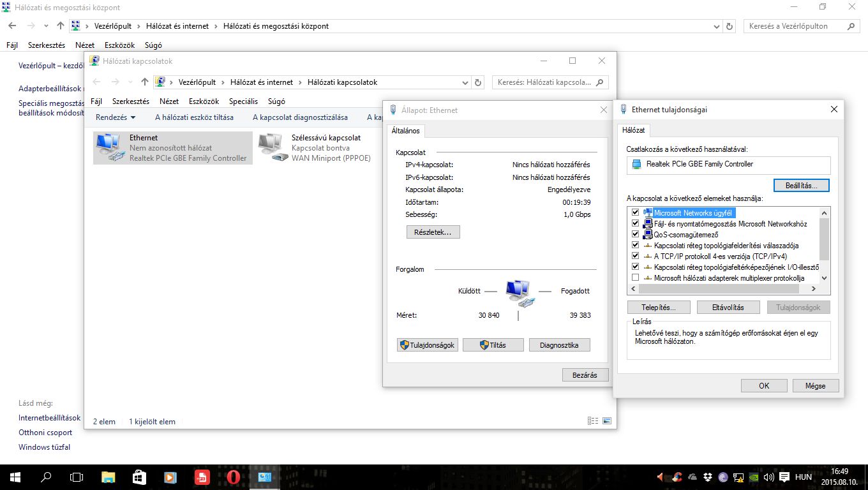Open Speciális menu in Hálózati kapcsolatok
Viewport: 868px width, 490px height.
click(x=243, y=101)
